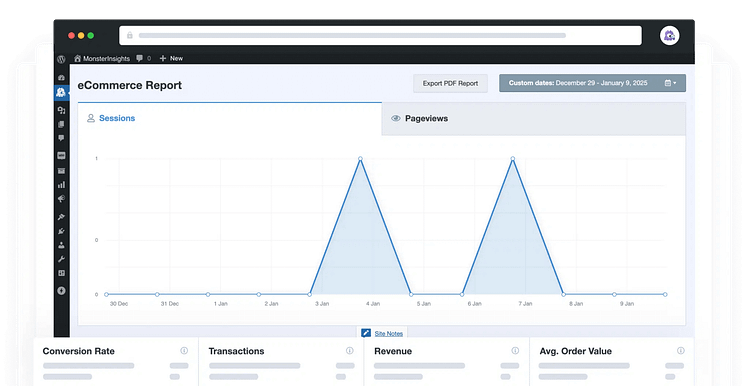Open the Dashboard sidebar icon
The width and height of the screenshot is (749, 386).
click(61, 77)
